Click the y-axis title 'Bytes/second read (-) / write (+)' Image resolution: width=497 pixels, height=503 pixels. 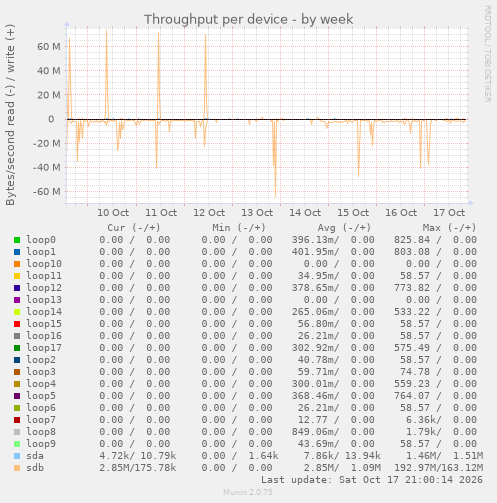[x=10, y=115]
